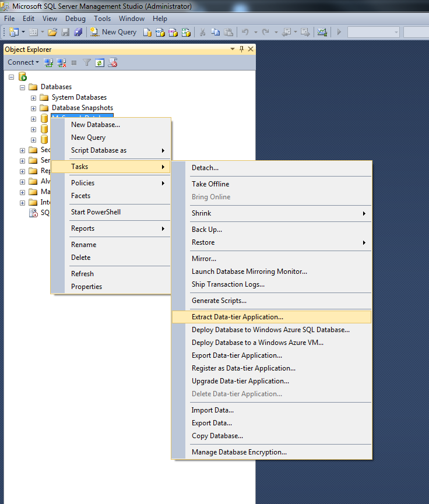Click Extract Data-tier Application...
429x504 pixels.
coord(272,317)
